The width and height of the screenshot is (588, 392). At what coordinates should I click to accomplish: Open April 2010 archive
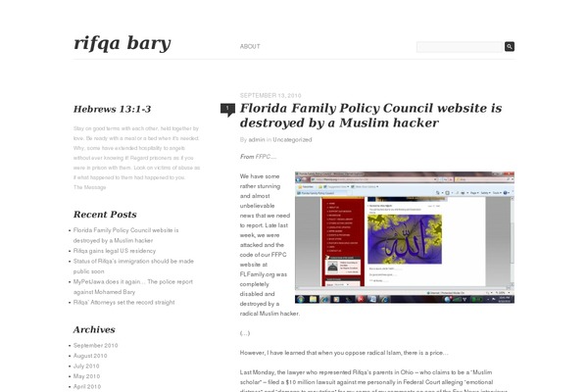[x=87, y=386]
